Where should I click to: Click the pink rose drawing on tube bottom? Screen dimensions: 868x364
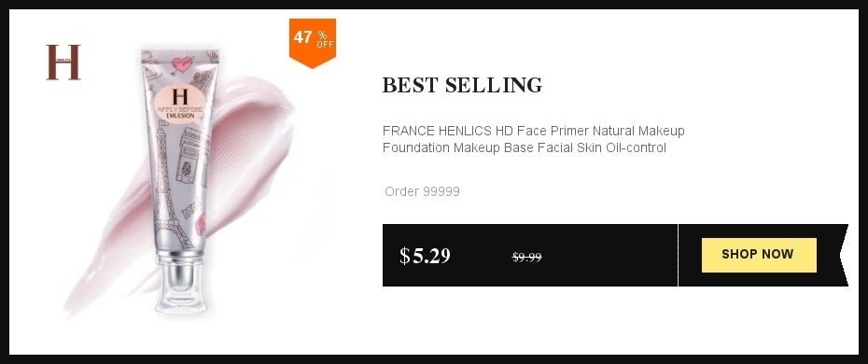[x=201, y=224]
